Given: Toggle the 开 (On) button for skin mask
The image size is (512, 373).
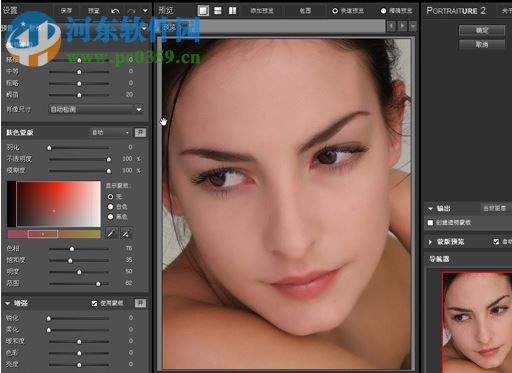Looking at the screenshot, I should 140,133.
